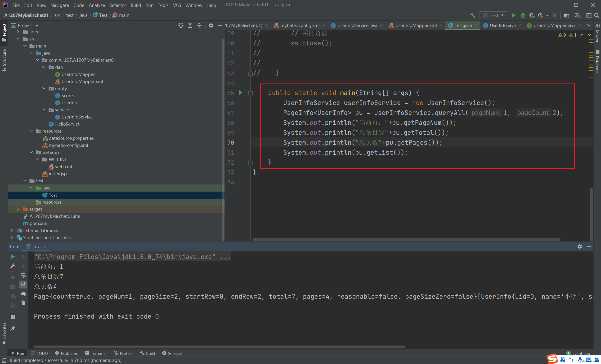Open the Profiler tool window
601x364 pixels.
pos(123,353)
